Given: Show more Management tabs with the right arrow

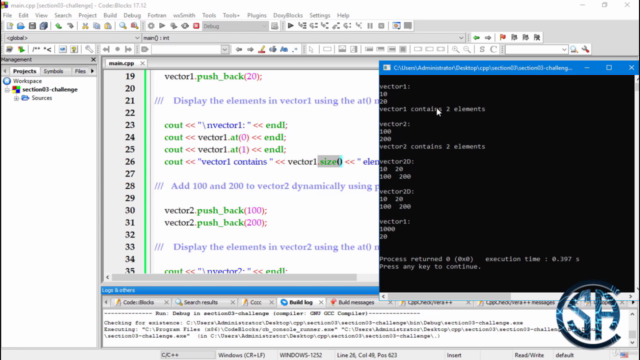Looking at the screenshot, I should coord(93,71).
